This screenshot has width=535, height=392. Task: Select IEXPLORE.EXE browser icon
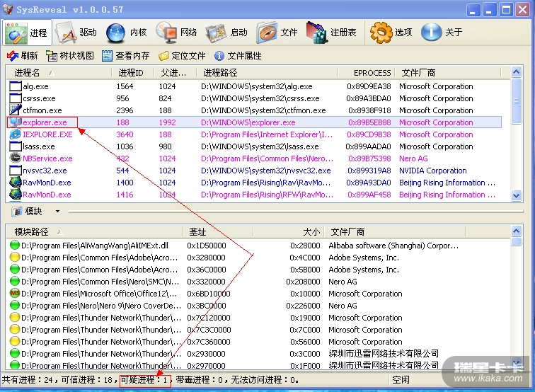point(16,134)
